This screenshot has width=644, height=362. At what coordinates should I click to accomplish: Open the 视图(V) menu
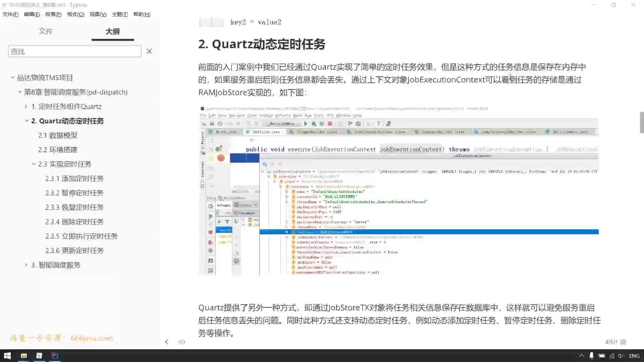pyautogui.click(x=98, y=14)
